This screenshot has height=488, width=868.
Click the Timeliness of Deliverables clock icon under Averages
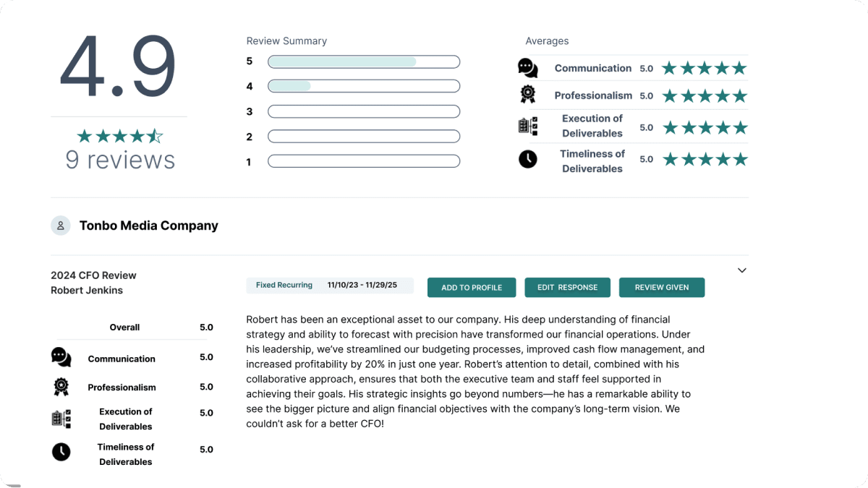(x=527, y=158)
